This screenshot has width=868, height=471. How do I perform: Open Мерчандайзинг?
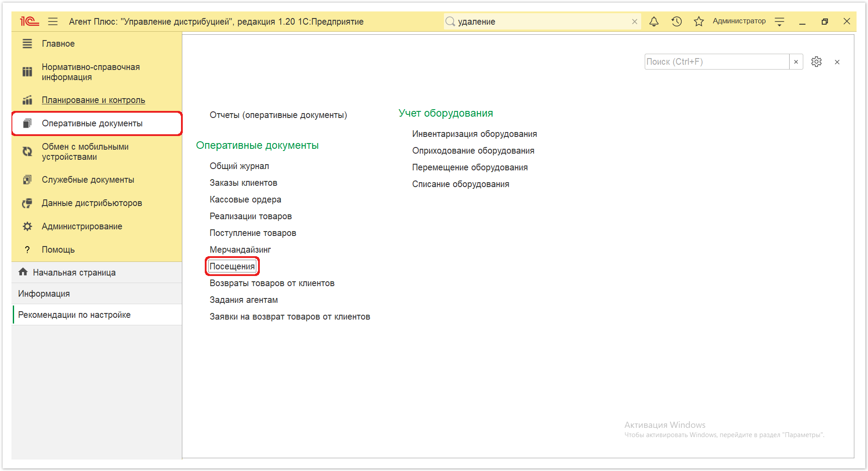(240, 250)
